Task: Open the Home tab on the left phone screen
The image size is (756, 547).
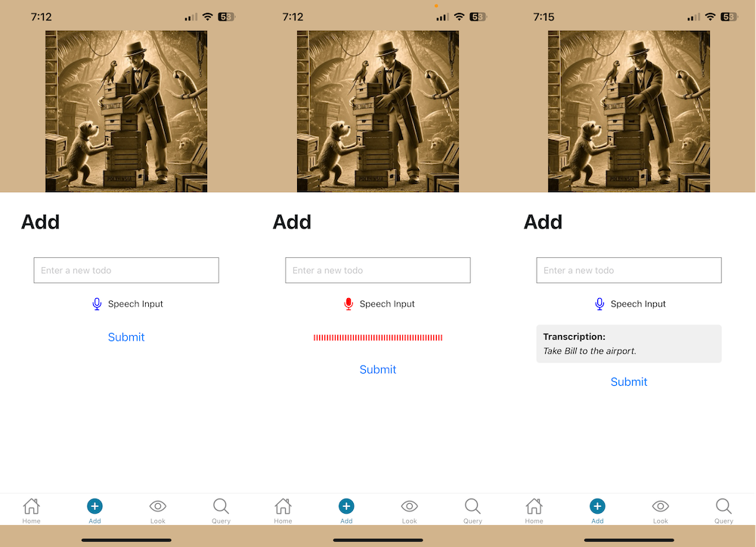Action: click(31, 511)
